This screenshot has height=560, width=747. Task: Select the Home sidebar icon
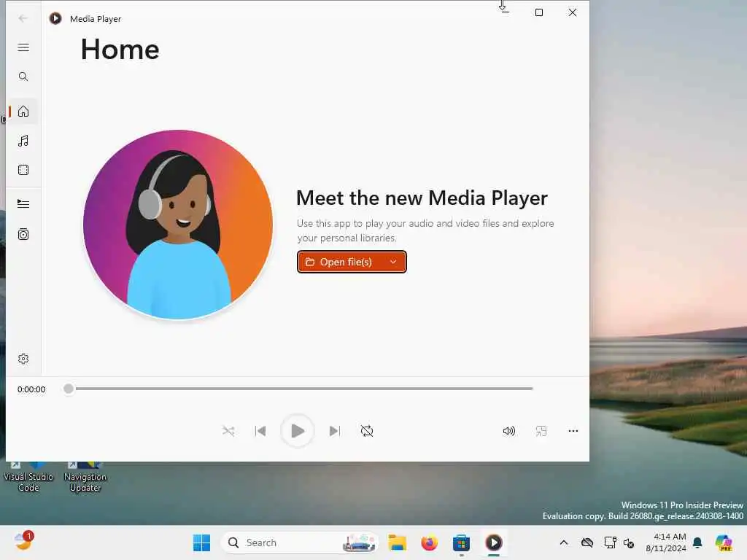23,112
